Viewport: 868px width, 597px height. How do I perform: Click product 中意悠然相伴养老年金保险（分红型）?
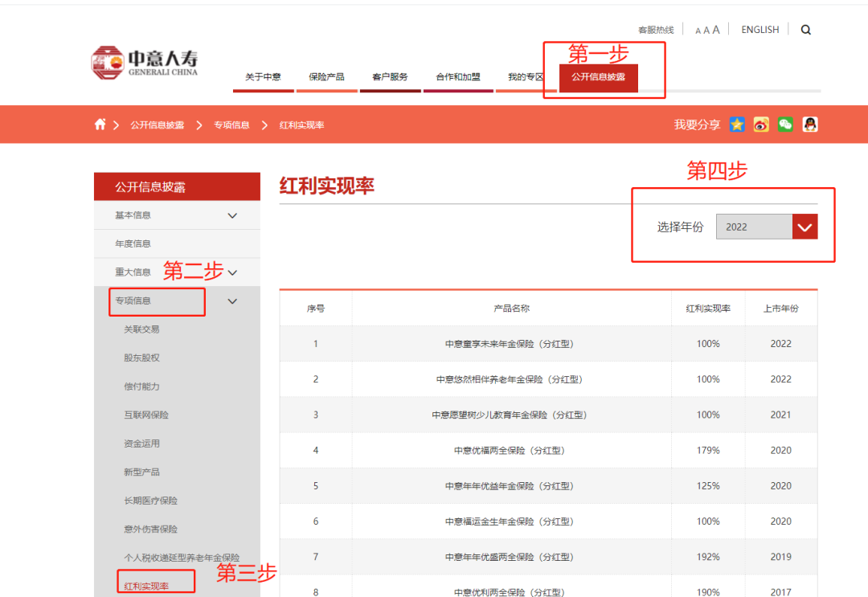pos(510,379)
